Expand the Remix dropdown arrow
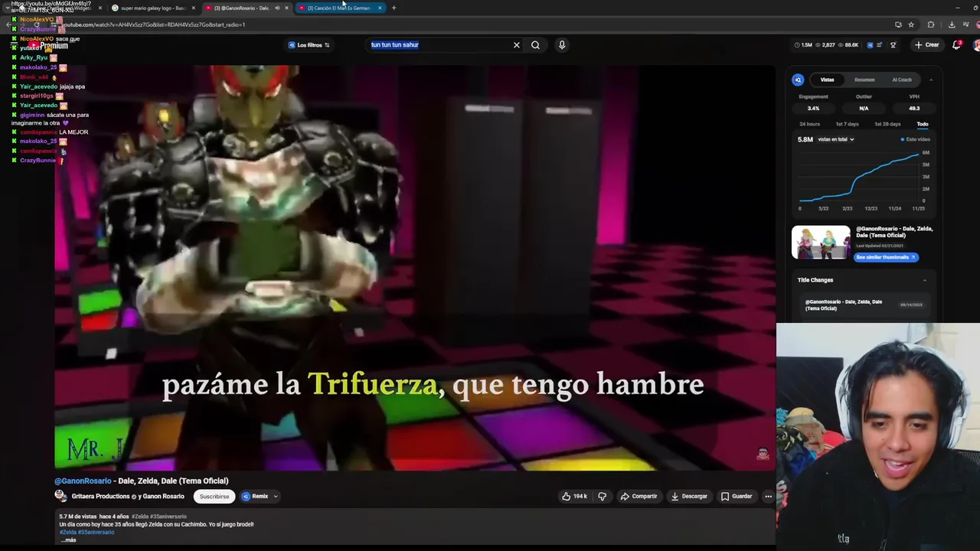The width and height of the screenshot is (980, 551). point(276,496)
